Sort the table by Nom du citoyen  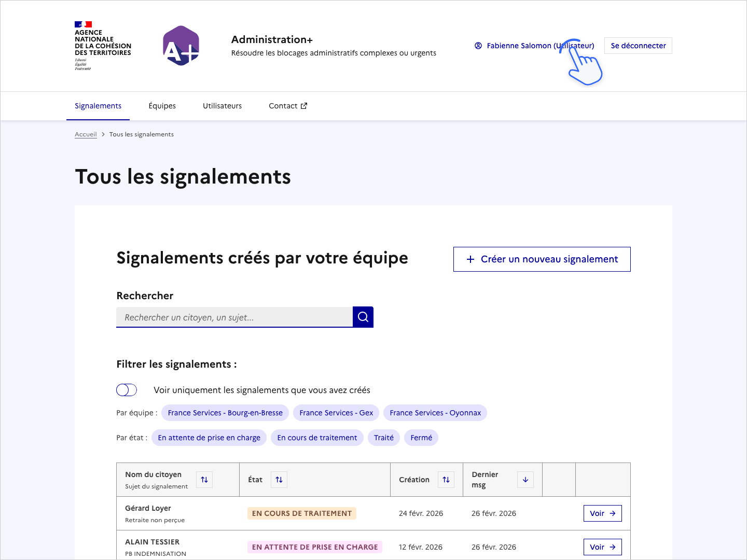click(x=204, y=480)
